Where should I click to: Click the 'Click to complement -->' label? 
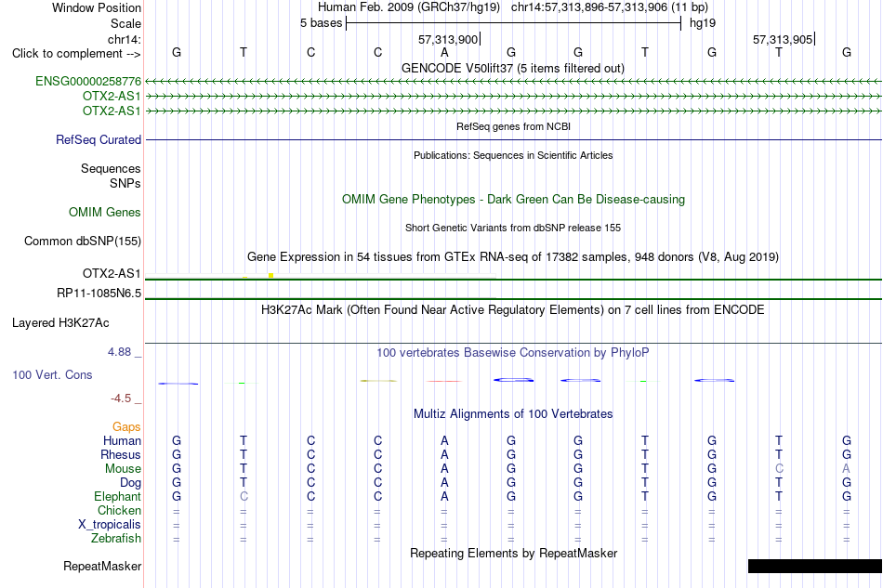point(76,54)
